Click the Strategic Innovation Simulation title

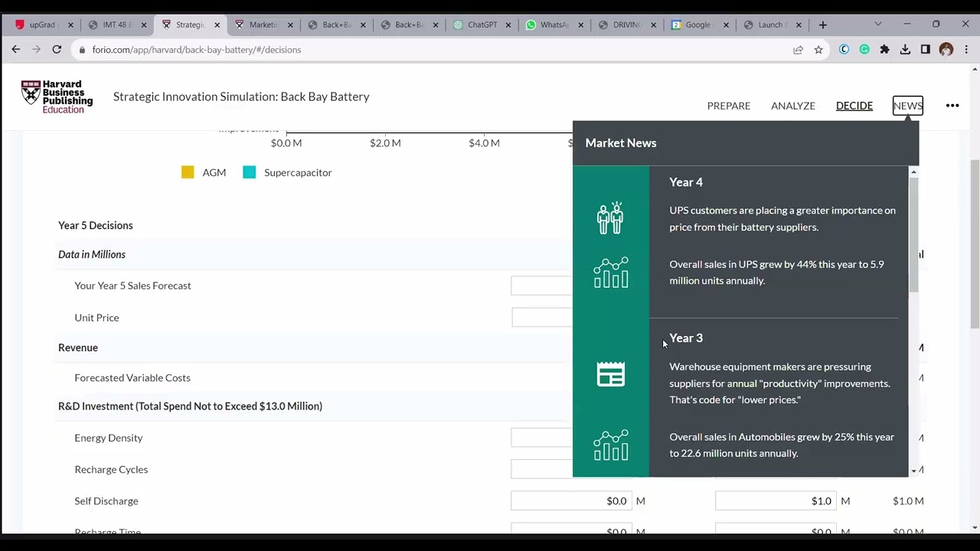241,96
